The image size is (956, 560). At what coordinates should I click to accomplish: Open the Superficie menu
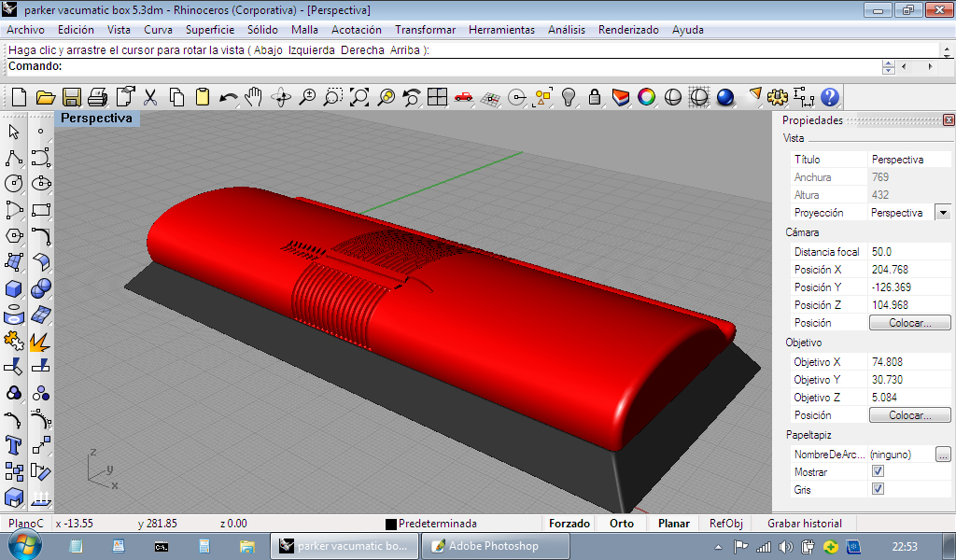(210, 30)
